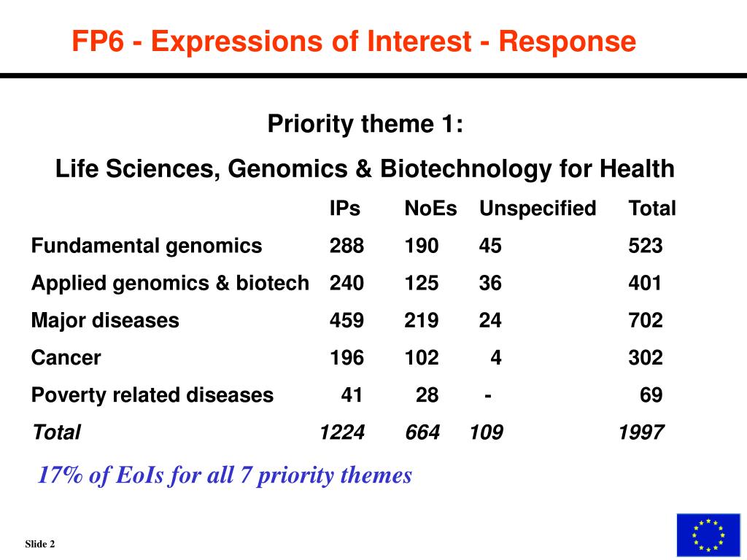Click the NoEs column header
The width and height of the screenshot is (747, 560).
(x=430, y=209)
